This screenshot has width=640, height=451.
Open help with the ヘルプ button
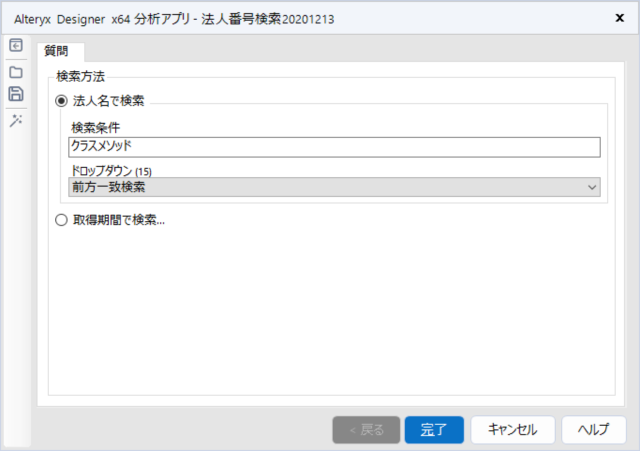click(594, 430)
